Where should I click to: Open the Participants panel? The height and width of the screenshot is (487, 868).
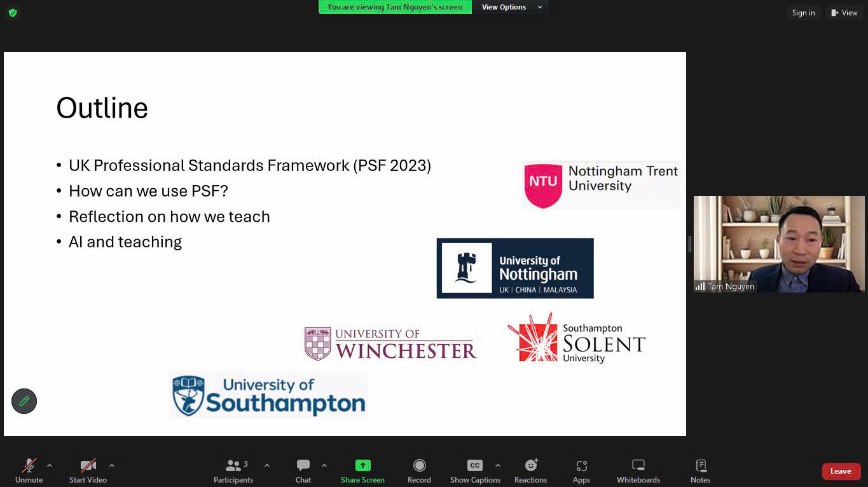click(x=233, y=471)
